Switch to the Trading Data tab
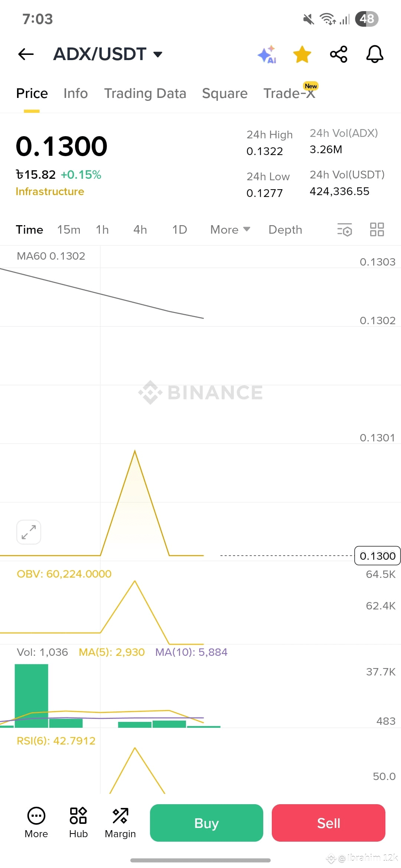Screen dimensions: 401x868 pos(145,93)
